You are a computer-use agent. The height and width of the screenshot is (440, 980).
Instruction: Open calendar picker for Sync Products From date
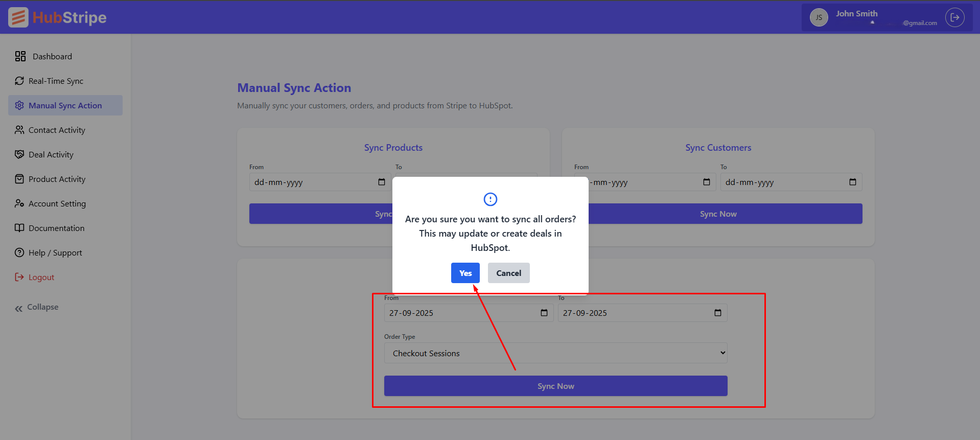382,182
